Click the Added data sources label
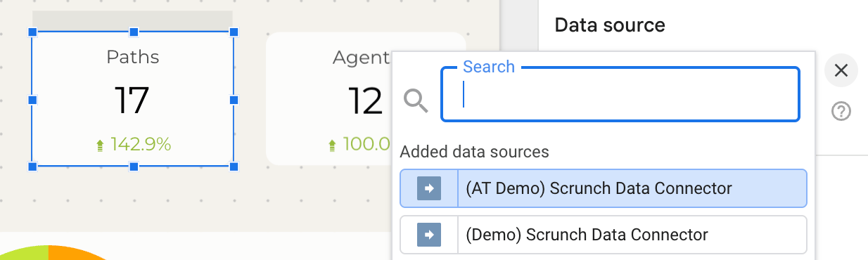This screenshot has width=868, height=260. [474, 152]
